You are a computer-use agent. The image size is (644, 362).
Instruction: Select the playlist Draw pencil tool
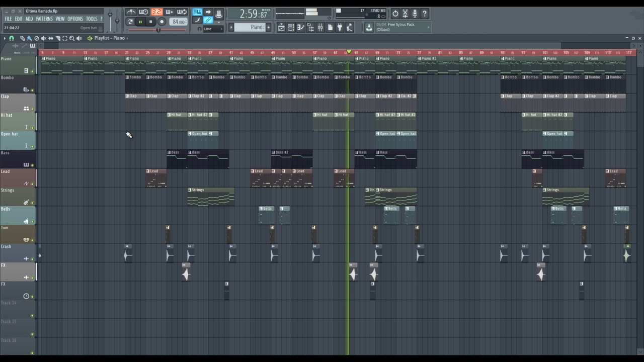(23, 38)
